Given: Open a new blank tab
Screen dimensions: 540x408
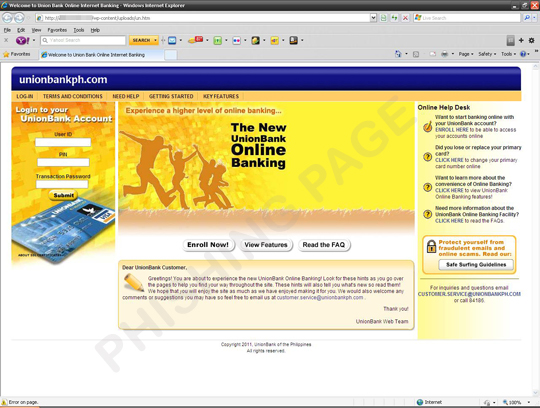Looking at the screenshot, I should (x=170, y=55).
